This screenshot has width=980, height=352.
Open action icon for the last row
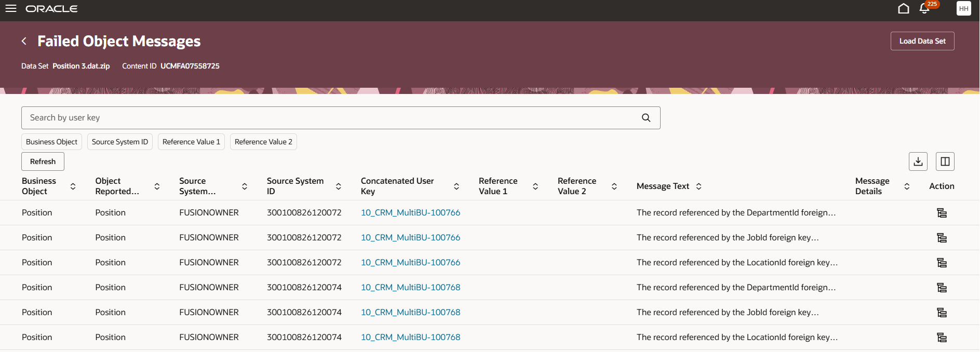click(942, 337)
